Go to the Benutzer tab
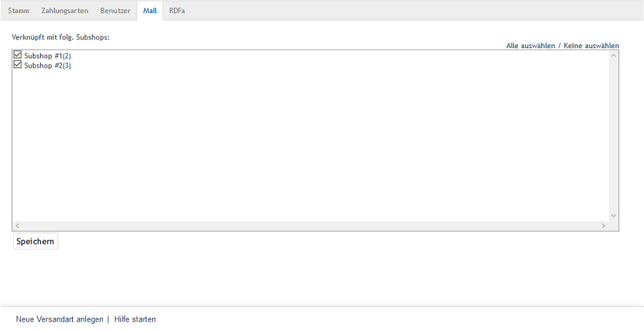The height and width of the screenshot is (331, 644). tap(115, 11)
